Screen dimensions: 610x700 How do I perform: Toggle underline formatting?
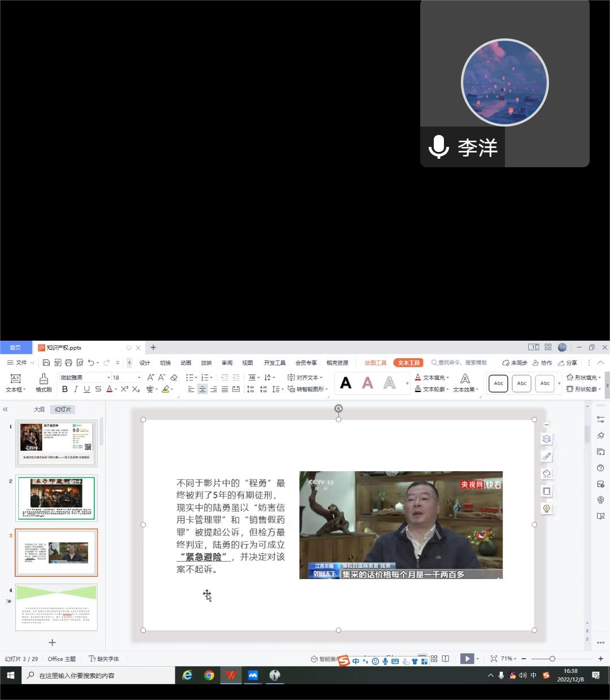86,389
